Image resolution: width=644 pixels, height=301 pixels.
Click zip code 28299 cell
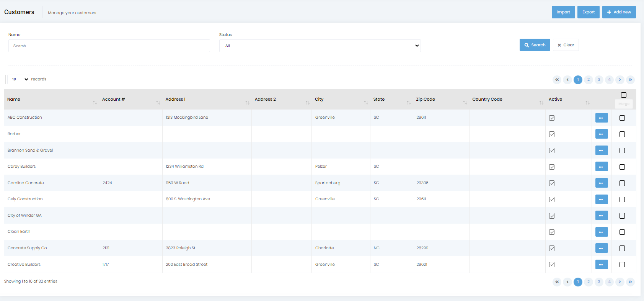[x=422, y=248]
